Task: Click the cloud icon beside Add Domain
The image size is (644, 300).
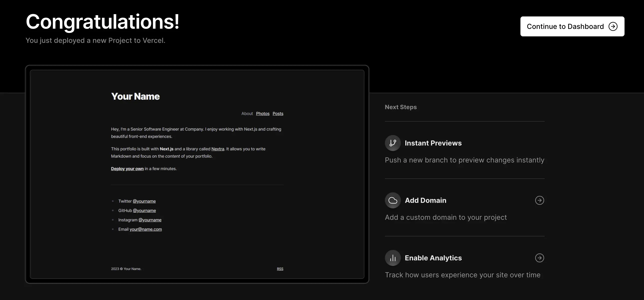Action: (393, 200)
